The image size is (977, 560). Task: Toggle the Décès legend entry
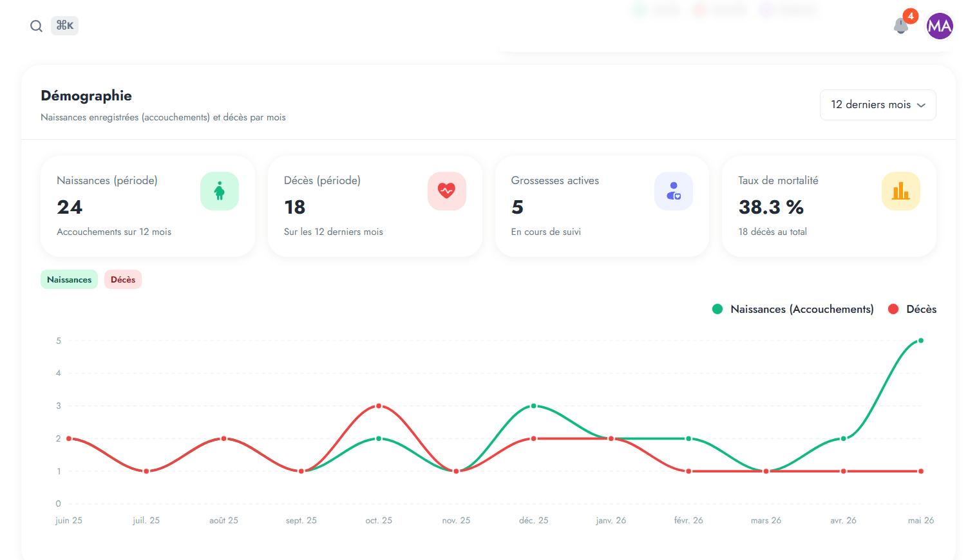coord(913,309)
